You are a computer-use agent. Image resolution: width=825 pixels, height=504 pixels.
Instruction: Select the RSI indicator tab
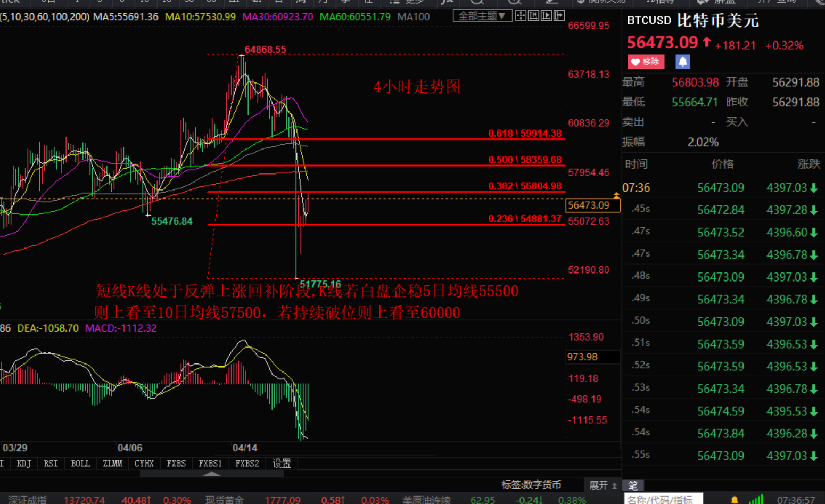click(51, 464)
